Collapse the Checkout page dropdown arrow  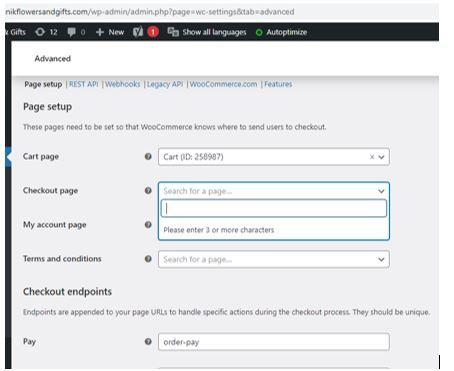[381, 191]
